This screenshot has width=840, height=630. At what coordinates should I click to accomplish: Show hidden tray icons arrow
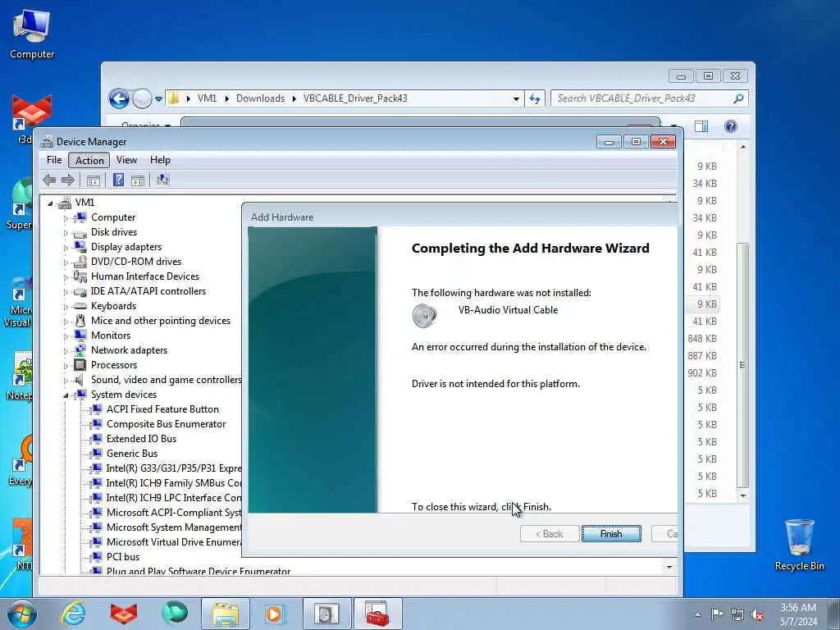697,615
